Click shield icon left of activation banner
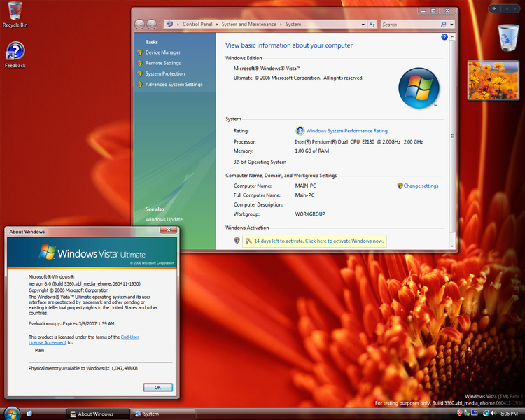Image resolution: width=525 pixels, height=420 pixels. (237, 241)
